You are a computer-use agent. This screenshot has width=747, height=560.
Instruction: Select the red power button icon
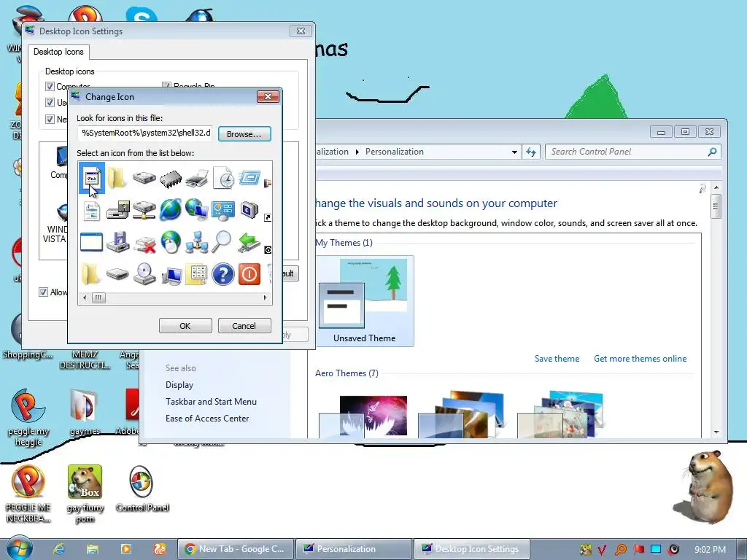pyautogui.click(x=249, y=274)
